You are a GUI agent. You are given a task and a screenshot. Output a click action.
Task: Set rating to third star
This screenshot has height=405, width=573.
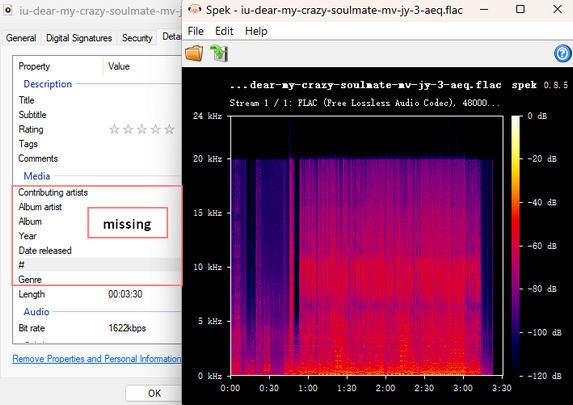(142, 129)
